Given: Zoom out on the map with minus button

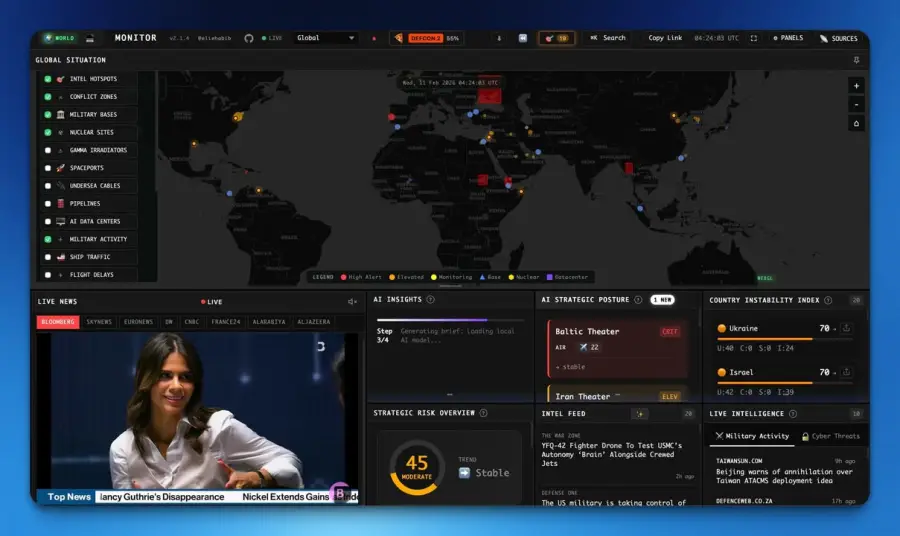Looking at the screenshot, I should coord(856,105).
